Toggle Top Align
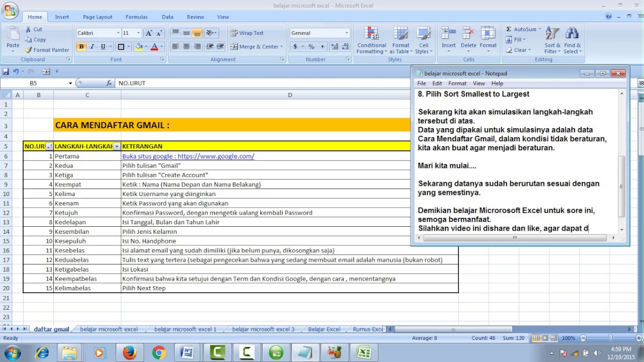The height and width of the screenshot is (362, 644). (175, 33)
